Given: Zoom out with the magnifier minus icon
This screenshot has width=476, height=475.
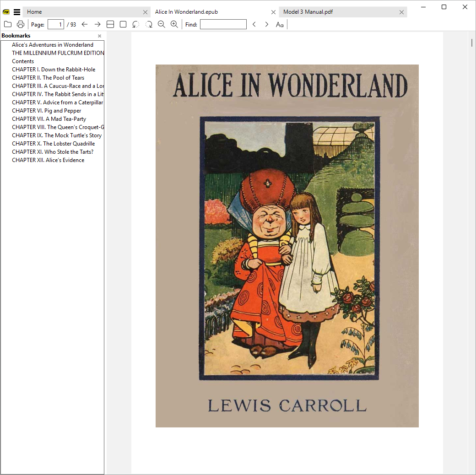Looking at the screenshot, I should click(162, 24).
